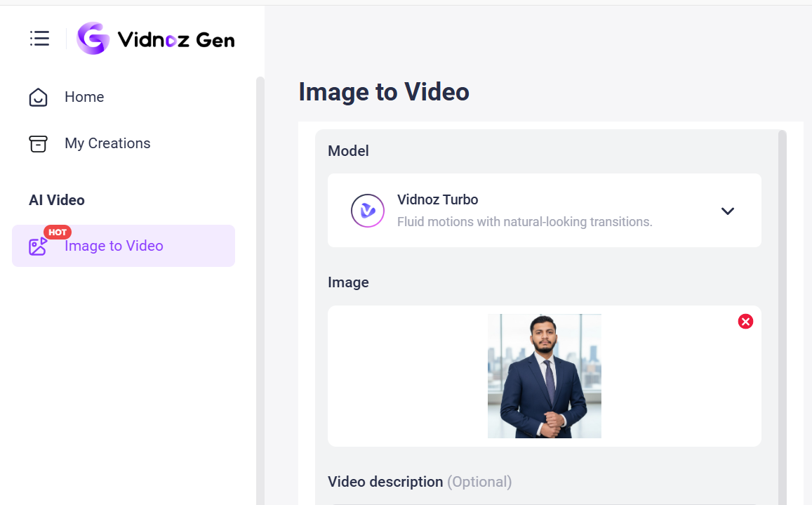Click the hamburger menu icon to collapse sidebar
812x505 pixels.
click(39, 39)
